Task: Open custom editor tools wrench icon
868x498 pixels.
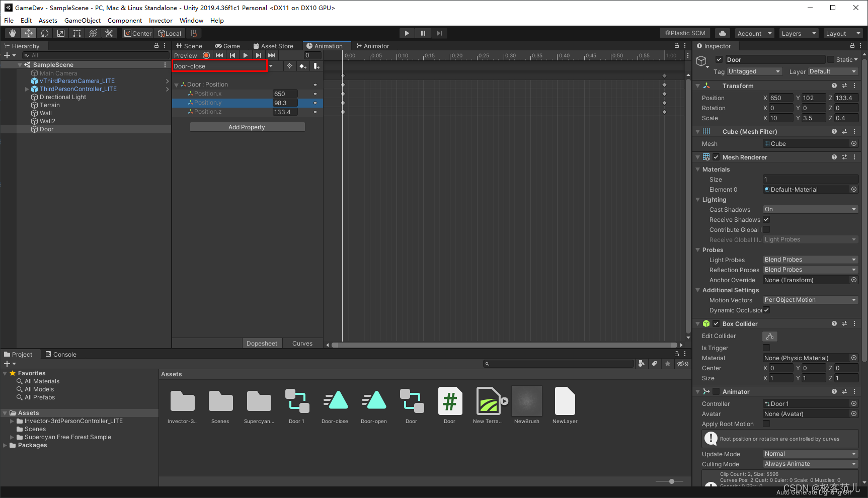Action: coord(109,33)
